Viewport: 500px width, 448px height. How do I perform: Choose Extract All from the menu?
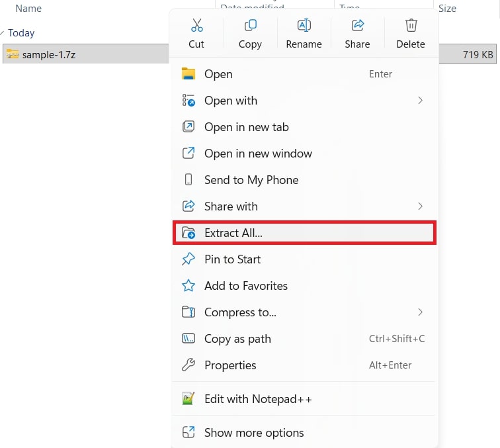[x=233, y=233]
